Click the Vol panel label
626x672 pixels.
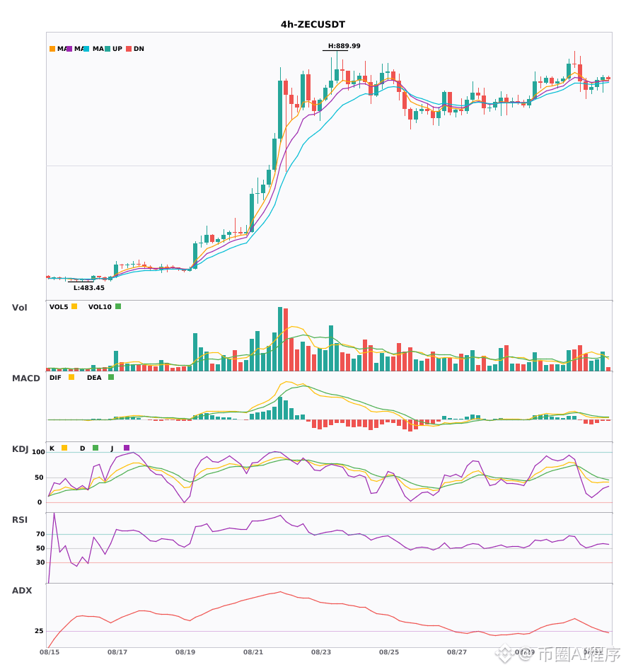[19, 308]
